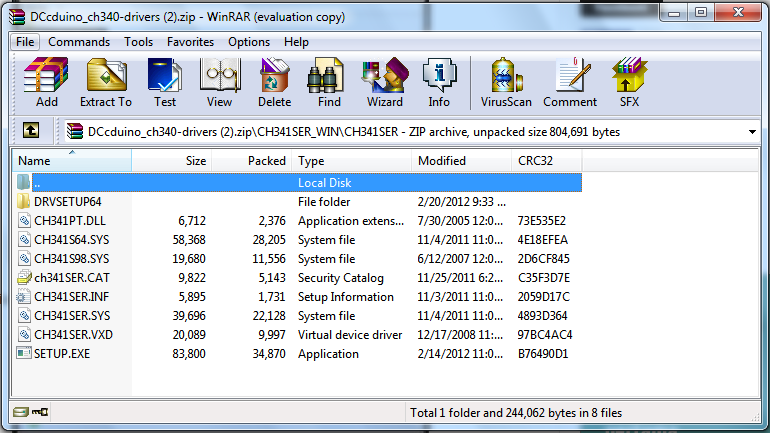Select the CH341S98.SYS file name

72,259
